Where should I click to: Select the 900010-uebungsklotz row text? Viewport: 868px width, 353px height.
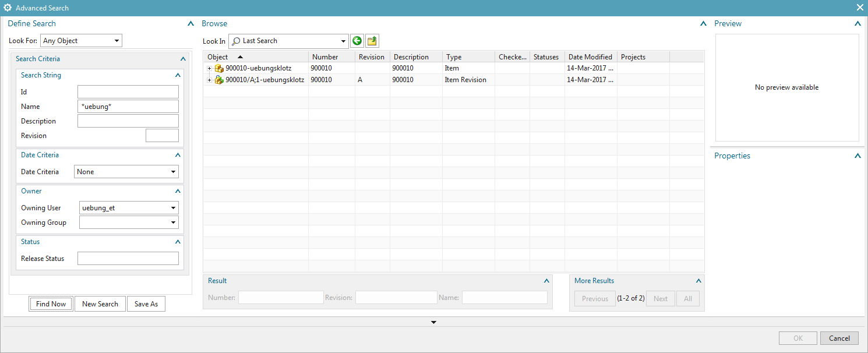[x=259, y=68]
